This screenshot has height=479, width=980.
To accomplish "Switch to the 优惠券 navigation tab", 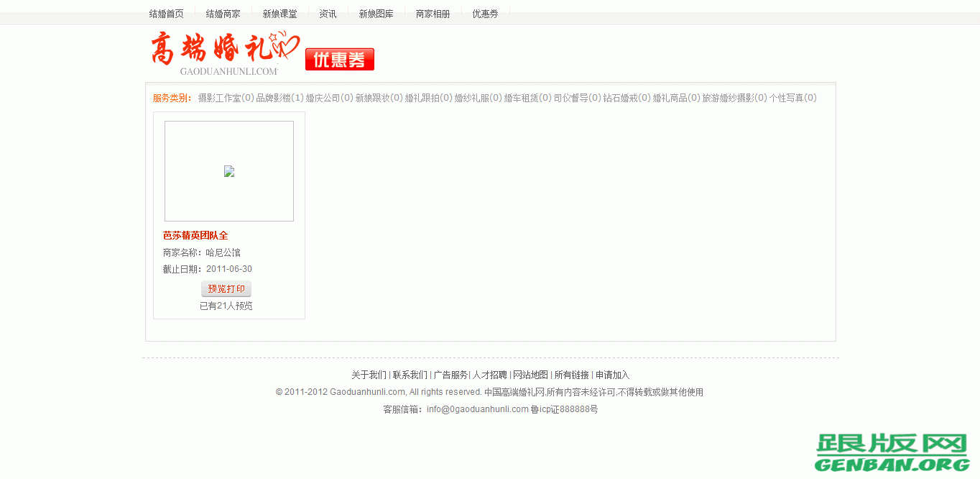I will [x=485, y=13].
